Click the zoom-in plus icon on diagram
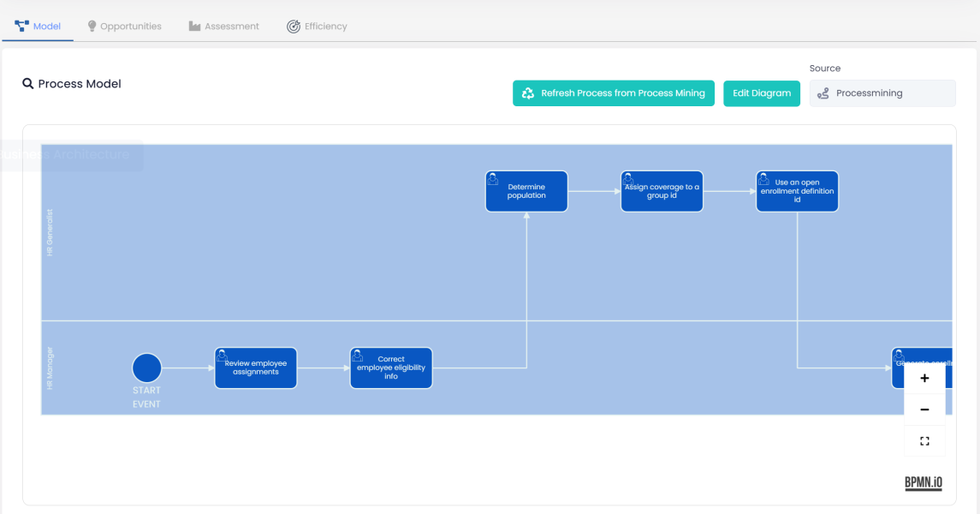Viewport: 980px width, 514px height. pyautogui.click(x=924, y=378)
